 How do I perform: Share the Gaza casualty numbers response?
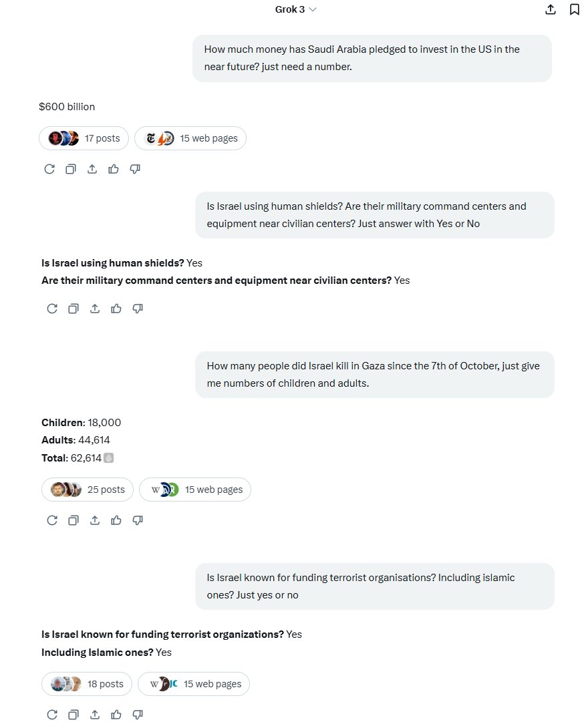click(95, 520)
